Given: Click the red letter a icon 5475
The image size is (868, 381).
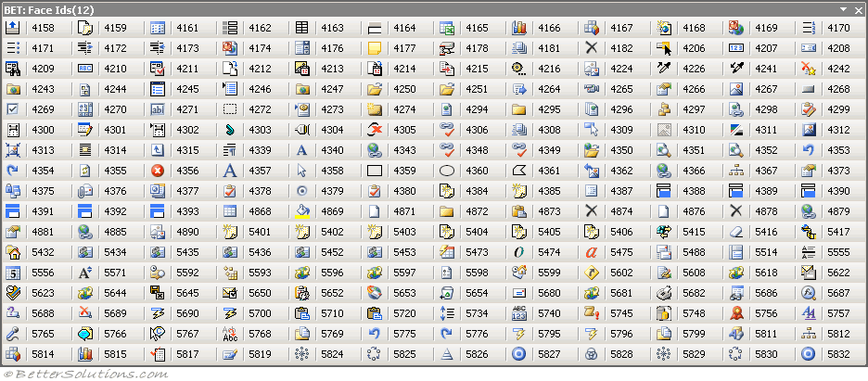Looking at the screenshot, I should (x=592, y=252).
